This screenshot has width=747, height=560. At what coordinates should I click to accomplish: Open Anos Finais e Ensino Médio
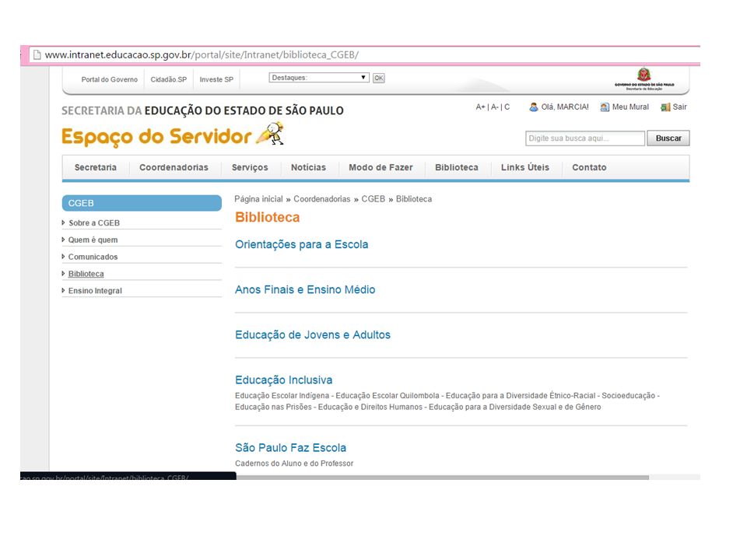(x=305, y=289)
